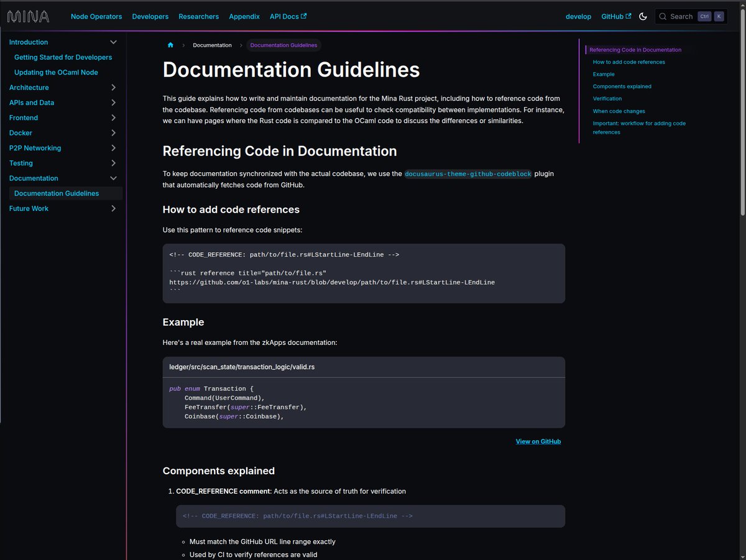Click the View on GitHub link

tap(538, 441)
